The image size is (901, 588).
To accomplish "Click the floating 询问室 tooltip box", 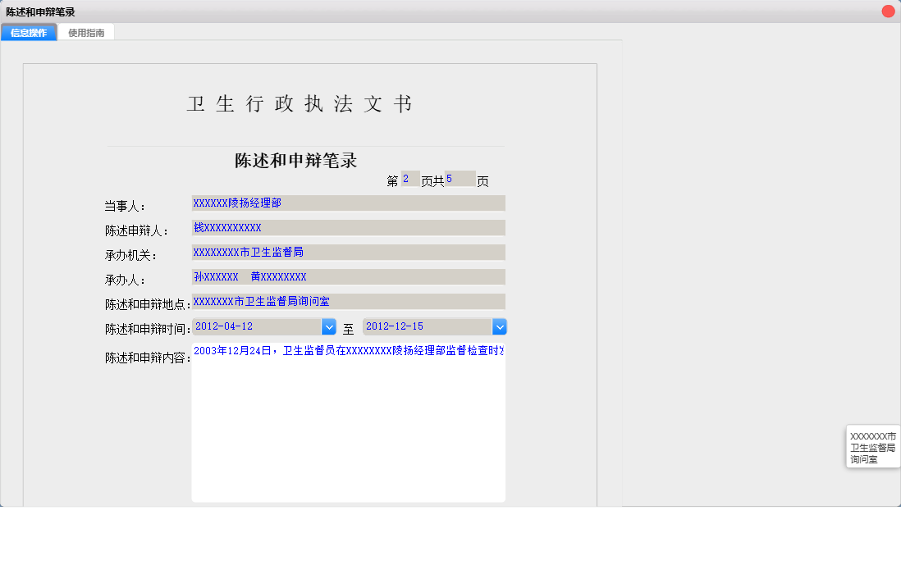I will pyautogui.click(x=872, y=446).
